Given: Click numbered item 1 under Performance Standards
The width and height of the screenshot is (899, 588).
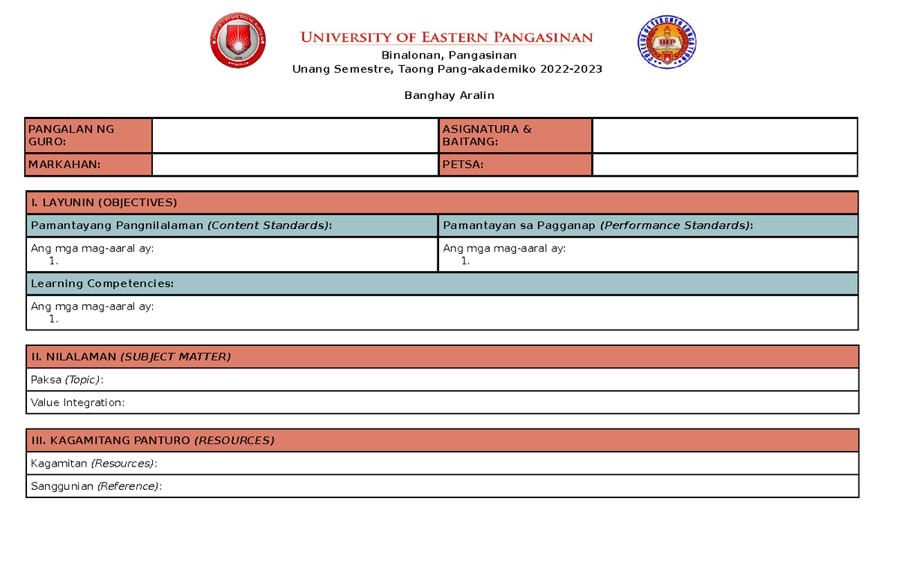Looking at the screenshot, I should click(x=465, y=261).
